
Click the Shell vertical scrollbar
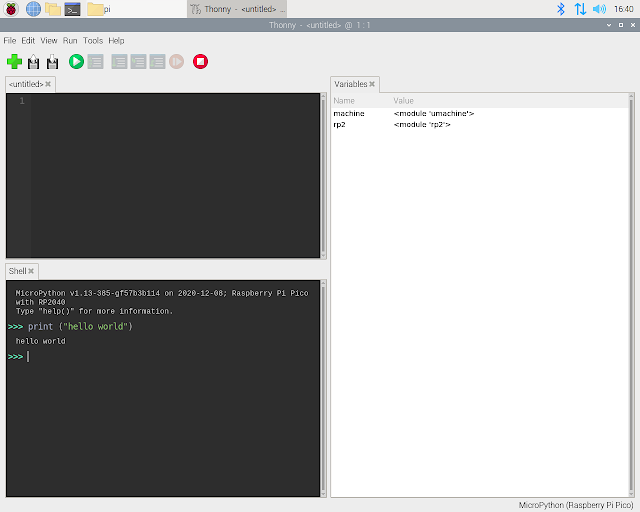[323, 388]
